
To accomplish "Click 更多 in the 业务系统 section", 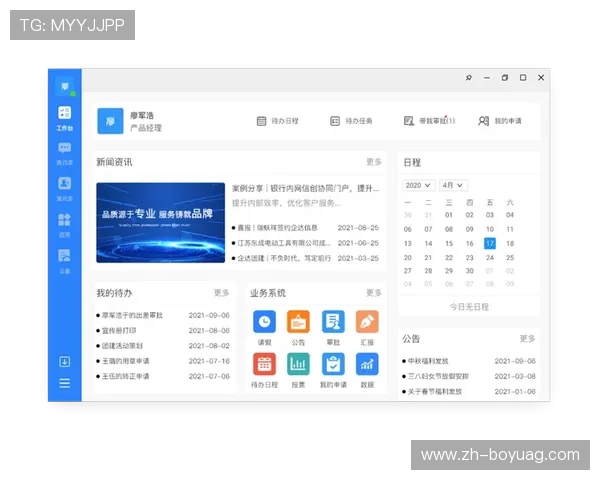I will [374, 293].
